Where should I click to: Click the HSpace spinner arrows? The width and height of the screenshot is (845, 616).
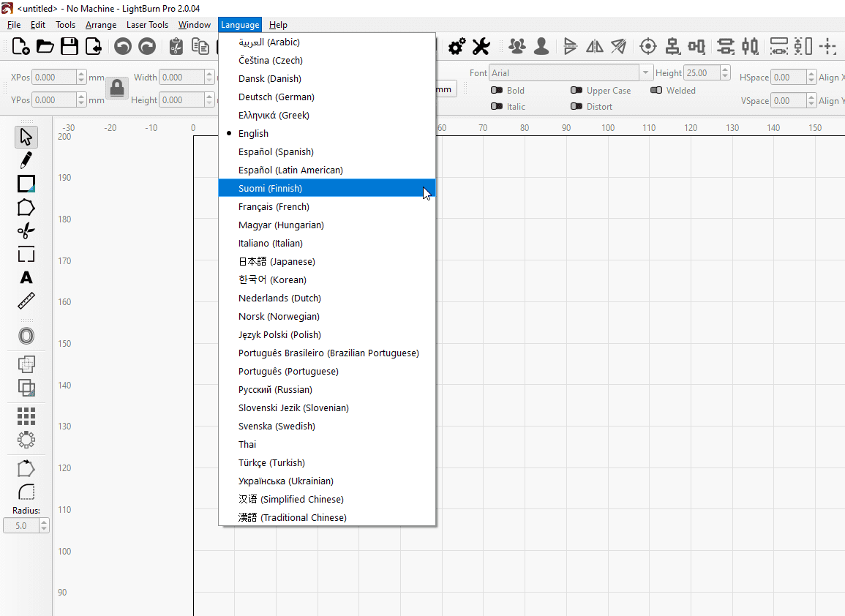point(811,77)
